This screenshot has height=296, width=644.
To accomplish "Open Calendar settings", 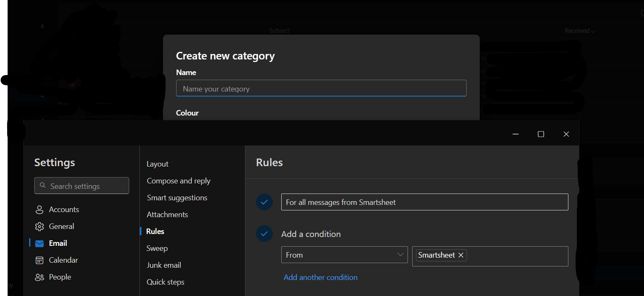I will point(63,260).
